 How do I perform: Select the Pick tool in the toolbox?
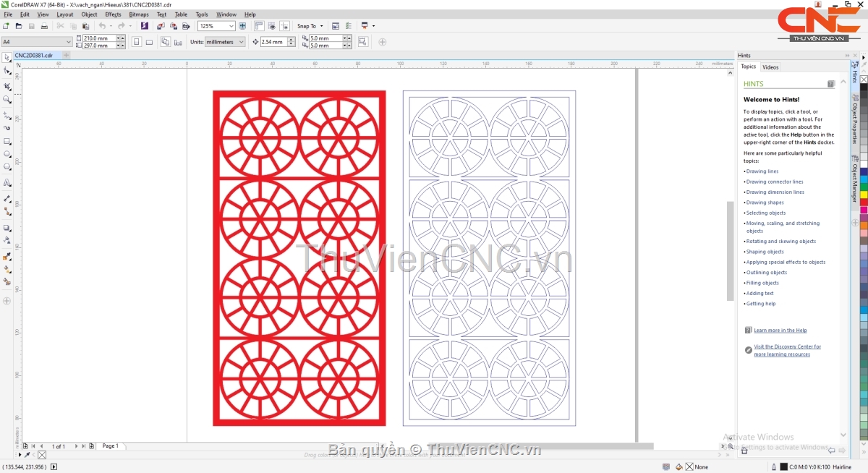click(7, 57)
